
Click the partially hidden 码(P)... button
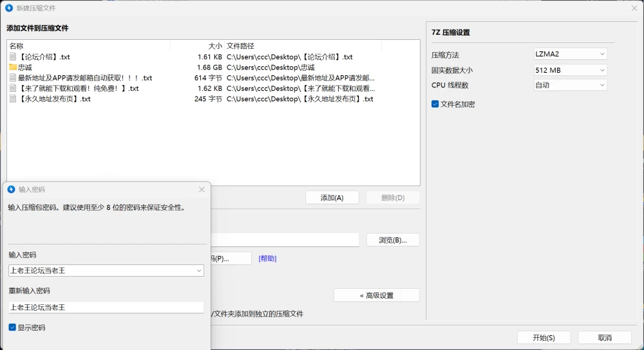(231, 259)
